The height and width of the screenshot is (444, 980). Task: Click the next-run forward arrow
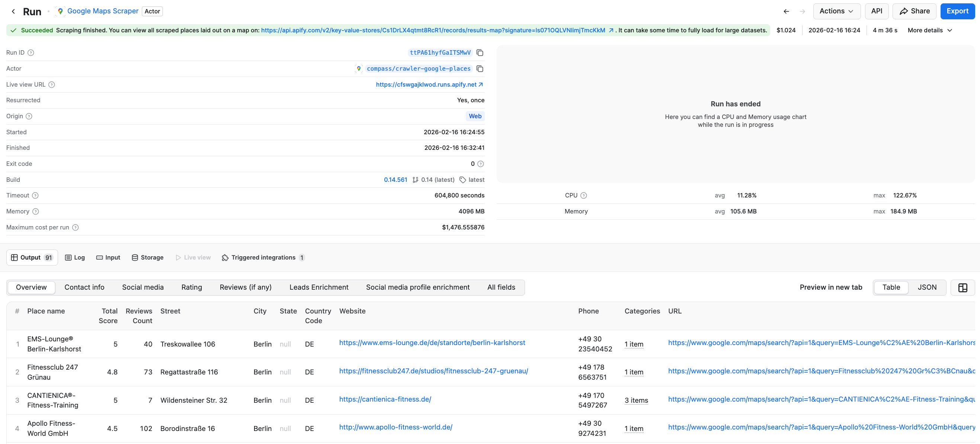(803, 11)
